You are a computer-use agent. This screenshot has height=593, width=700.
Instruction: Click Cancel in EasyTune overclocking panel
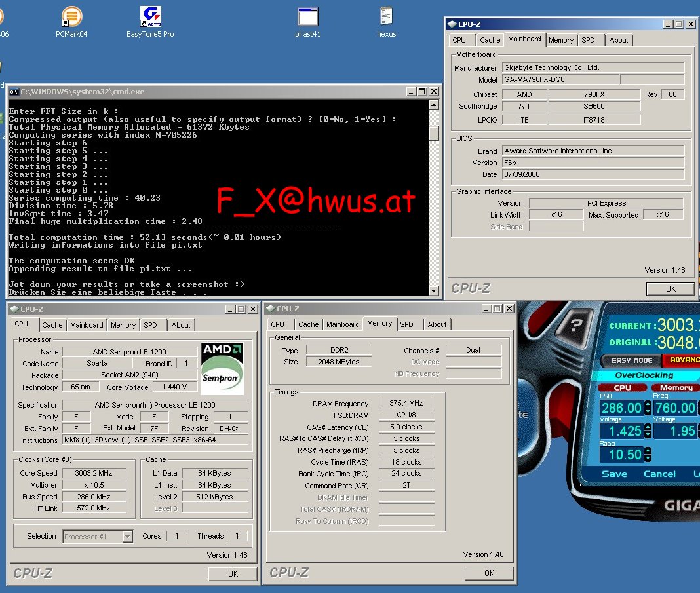point(659,474)
